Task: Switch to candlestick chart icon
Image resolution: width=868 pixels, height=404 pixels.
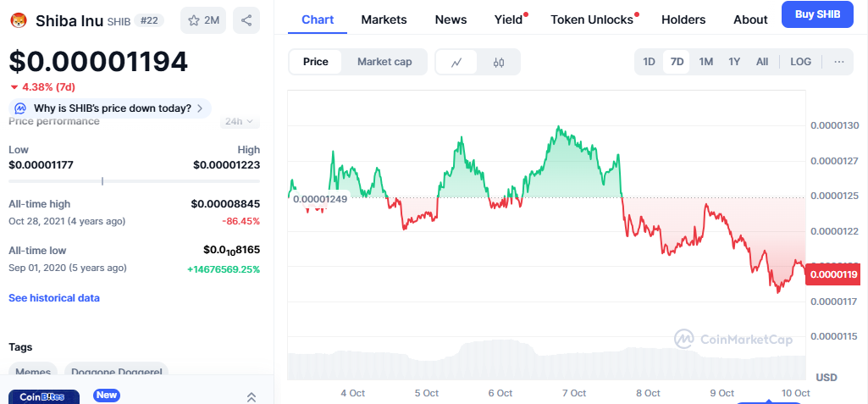Action: coord(499,62)
